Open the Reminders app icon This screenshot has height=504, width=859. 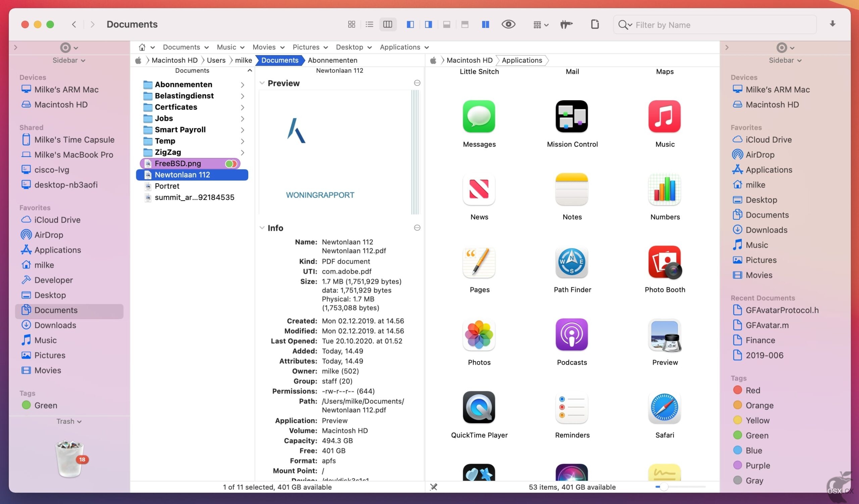[x=572, y=407]
